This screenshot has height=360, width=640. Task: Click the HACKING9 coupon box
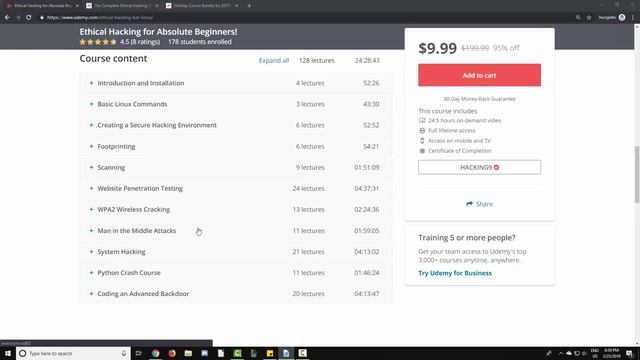479,167
